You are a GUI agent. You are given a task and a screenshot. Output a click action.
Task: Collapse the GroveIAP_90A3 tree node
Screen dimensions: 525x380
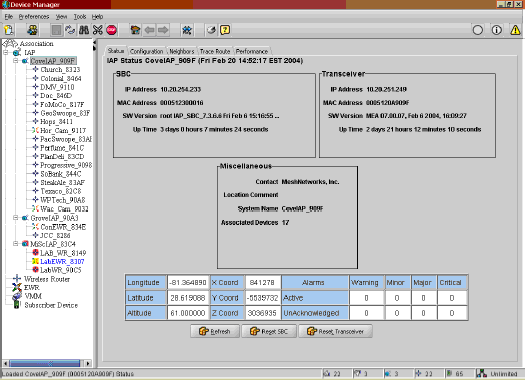pos(15,218)
